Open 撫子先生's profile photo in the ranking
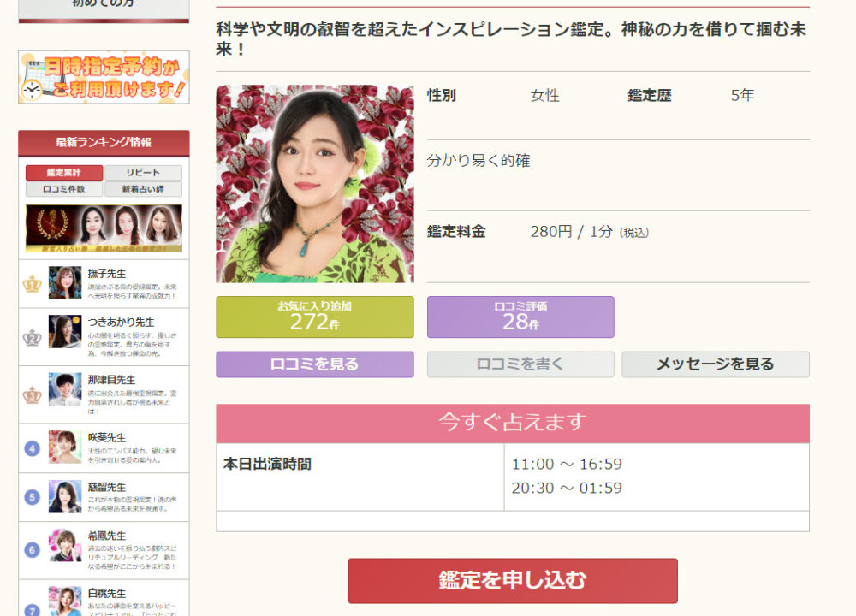This screenshot has width=856, height=616. click(x=65, y=282)
